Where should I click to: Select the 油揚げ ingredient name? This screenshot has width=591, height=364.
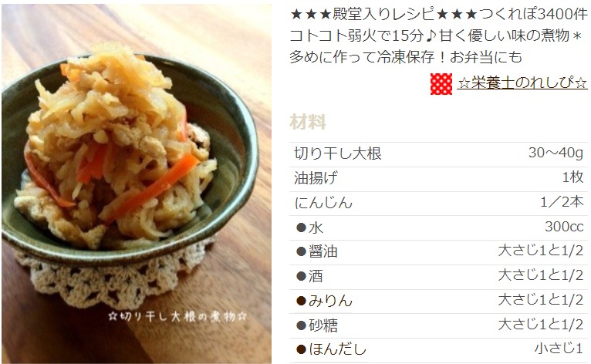click(316, 177)
